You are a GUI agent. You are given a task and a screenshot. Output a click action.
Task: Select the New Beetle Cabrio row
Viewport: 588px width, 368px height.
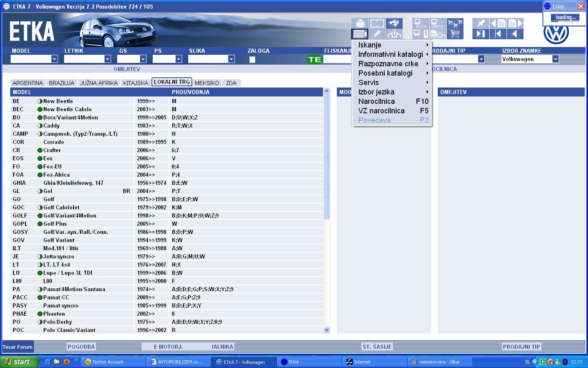(167, 109)
